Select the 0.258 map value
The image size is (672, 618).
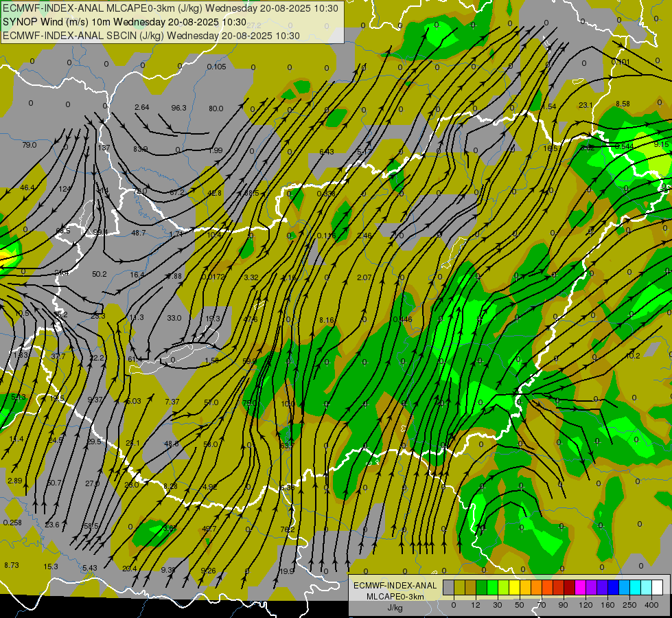pos(12,523)
